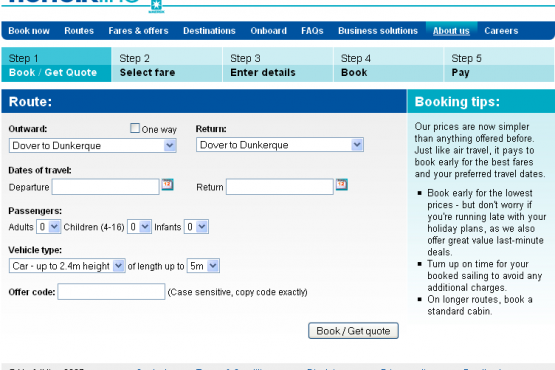The width and height of the screenshot is (555, 370).
Task: Select Step 4 Book tab
Action: coord(388,65)
